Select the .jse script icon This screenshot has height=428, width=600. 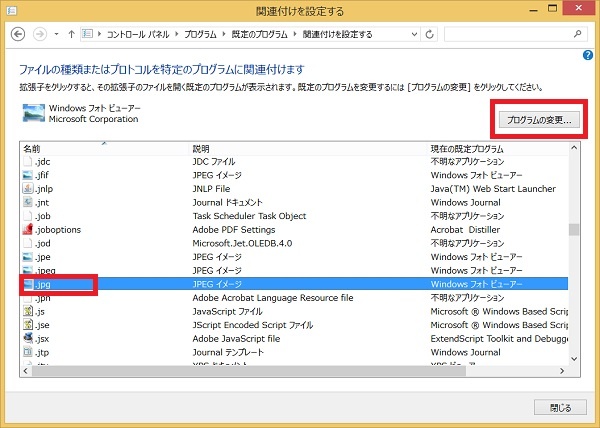[x=28, y=325]
